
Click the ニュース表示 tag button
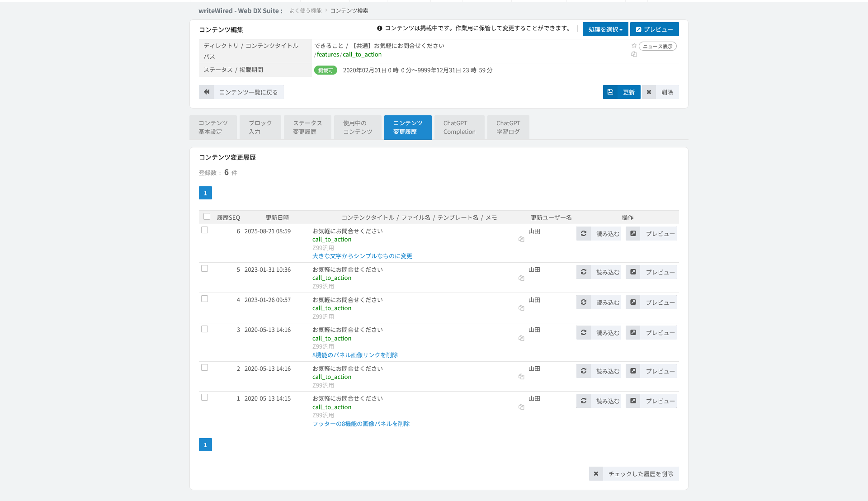coord(658,46)
